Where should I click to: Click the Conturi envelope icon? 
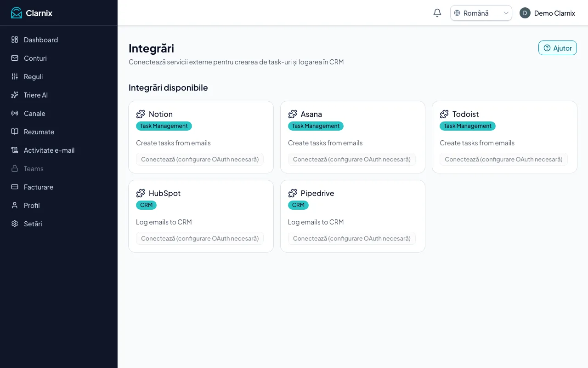(x=15, y=58)
